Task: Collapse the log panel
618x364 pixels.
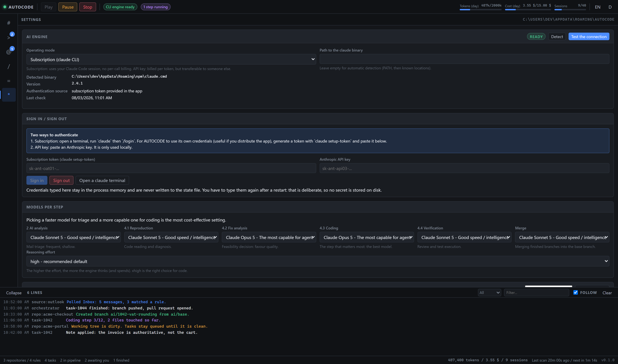Action: pyautogui.click(x=14, y=293)
